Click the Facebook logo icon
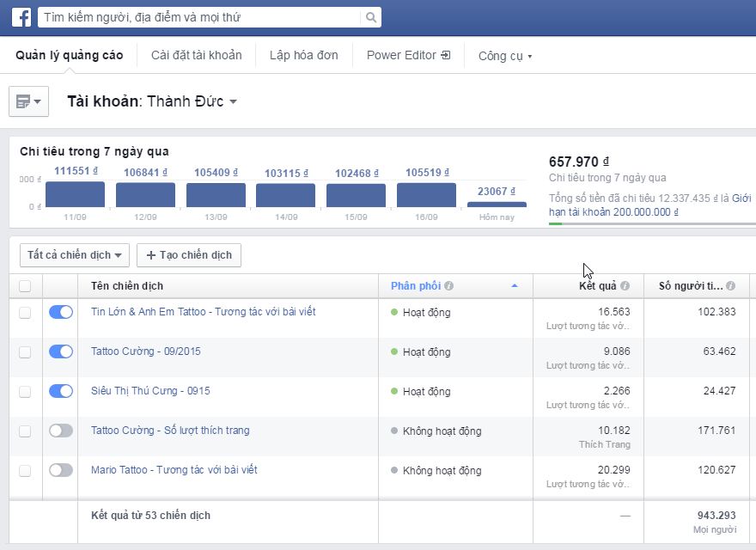This screenshot has height=550, width=756. coord(21,17)
